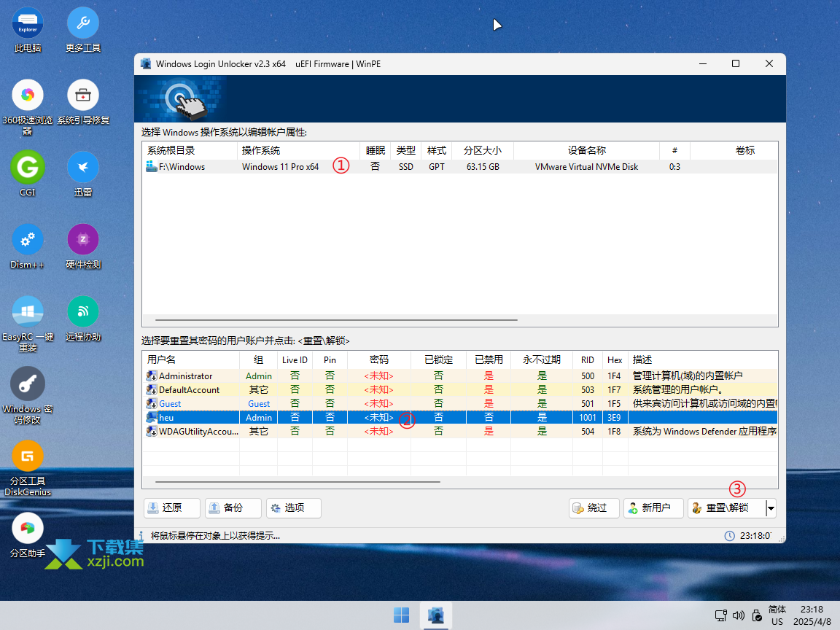The image size is (840, 630).
Task: Select the F:\Windows system entry
Action: [x=182, y=167]
